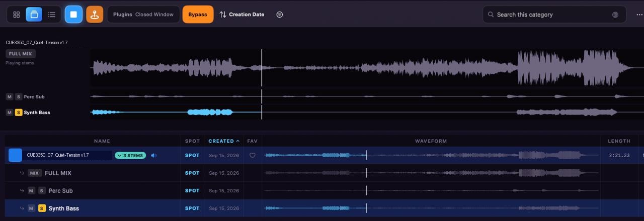Solo Perc Sub in the list row
The height and width of the screenshot is (221, 644).
(x=42, y=190)
